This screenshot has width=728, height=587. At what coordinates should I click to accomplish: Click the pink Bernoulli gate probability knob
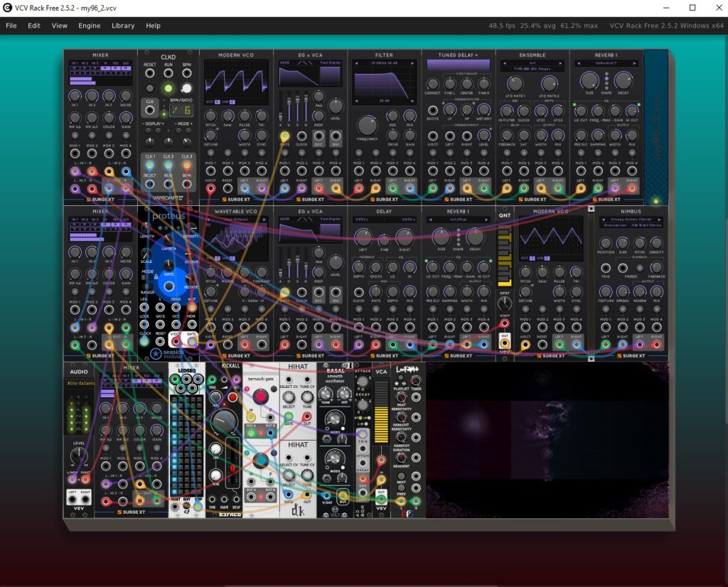click(x=260, y=397)
